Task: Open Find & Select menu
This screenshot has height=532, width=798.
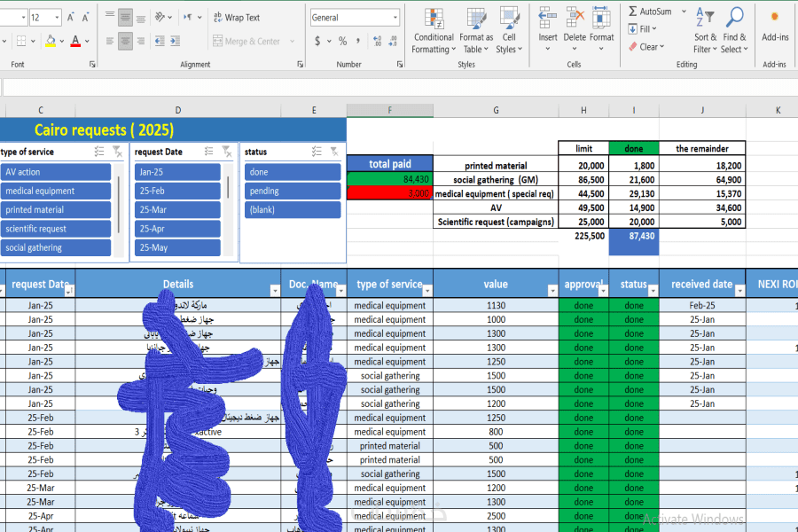Action: [734, 31]
